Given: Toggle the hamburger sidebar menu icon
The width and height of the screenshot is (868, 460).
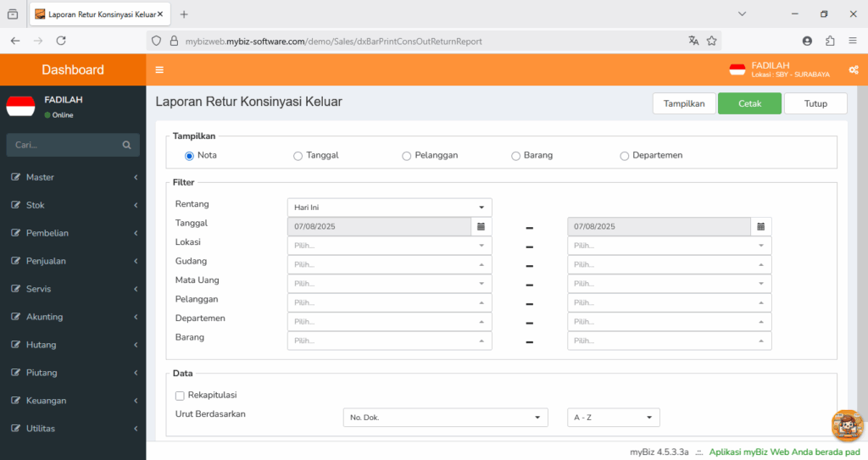Looking at the screenshot, I should [x=159, y=69].
